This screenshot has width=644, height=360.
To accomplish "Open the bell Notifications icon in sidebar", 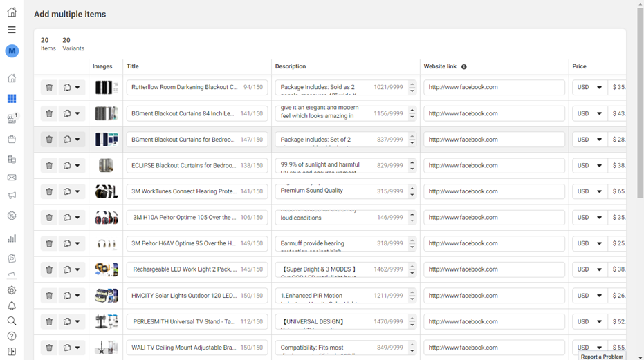I will pyautogui.click(x=12, y=306).
